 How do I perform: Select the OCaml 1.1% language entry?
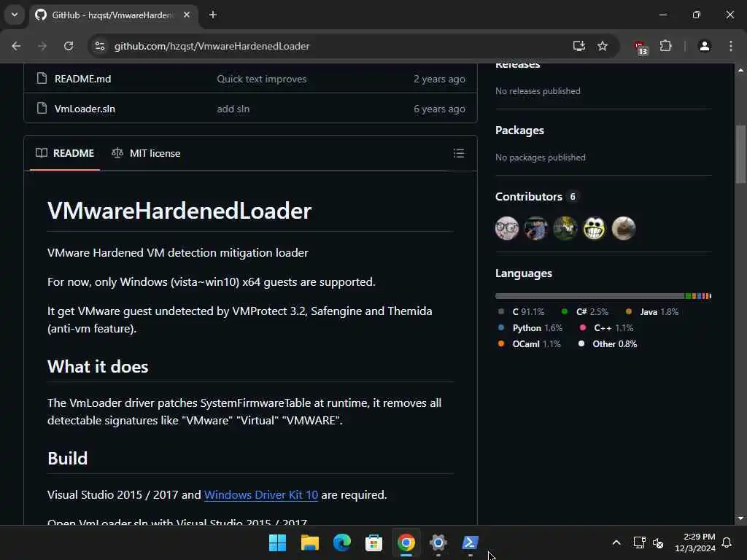click(x=530, y=344)
